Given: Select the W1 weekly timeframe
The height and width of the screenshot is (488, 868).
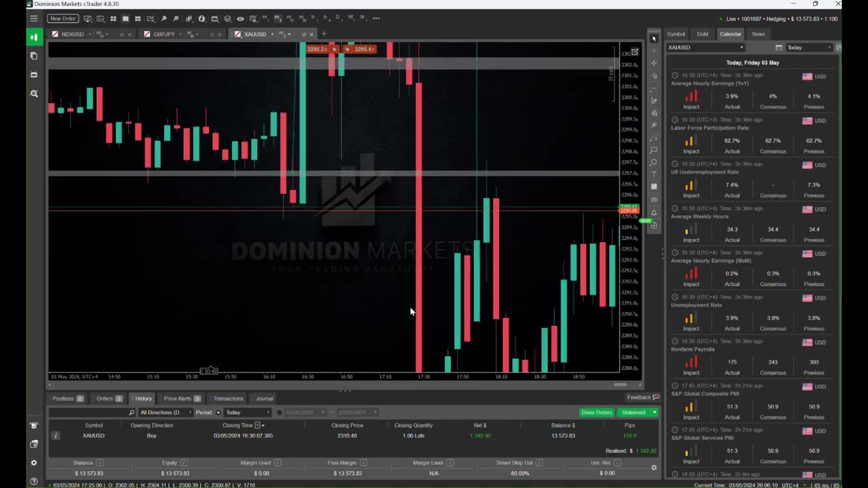Looking at the screenshot, I should point(351,18).
